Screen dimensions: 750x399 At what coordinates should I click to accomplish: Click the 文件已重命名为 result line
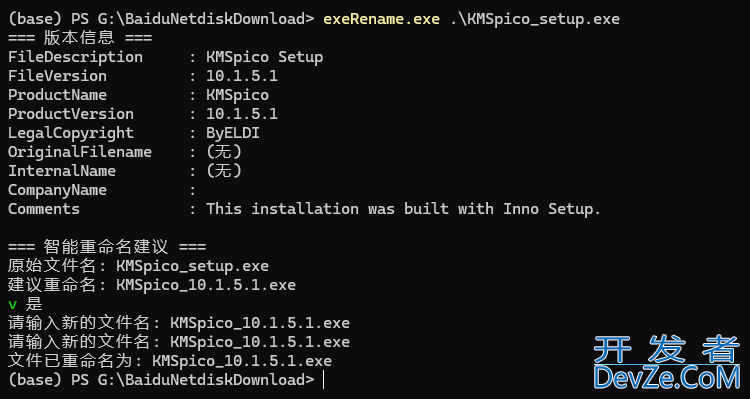point(170,361)
